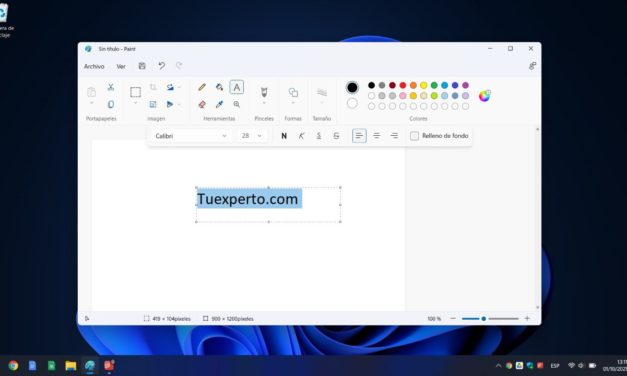Click the Rotate image icon
Viewport: 627px width, 376px height.
(170, 87)
